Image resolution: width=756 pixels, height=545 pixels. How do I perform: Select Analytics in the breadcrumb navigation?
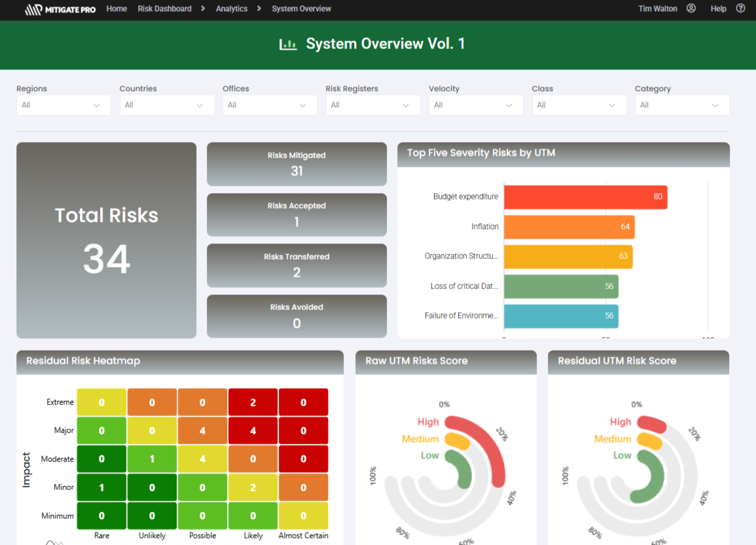(x=231, y=9)
